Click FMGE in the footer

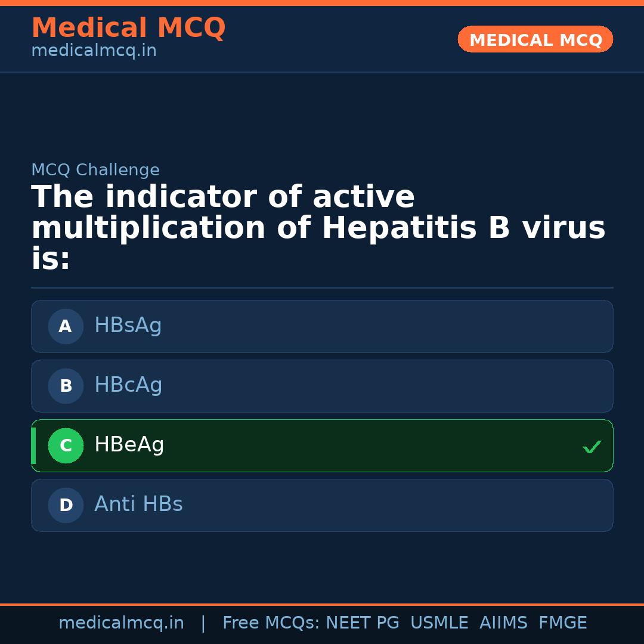coord(562,623)
